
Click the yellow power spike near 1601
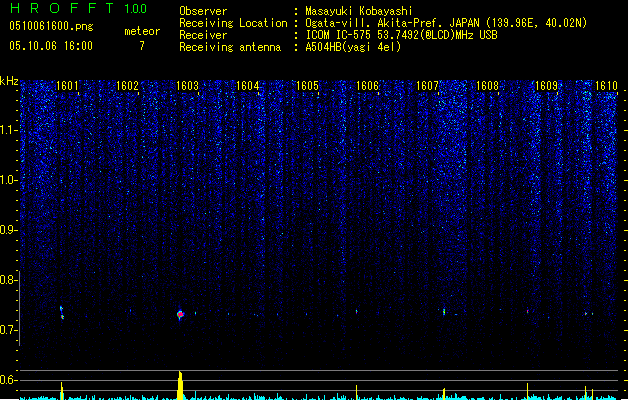tap(62, 391)
